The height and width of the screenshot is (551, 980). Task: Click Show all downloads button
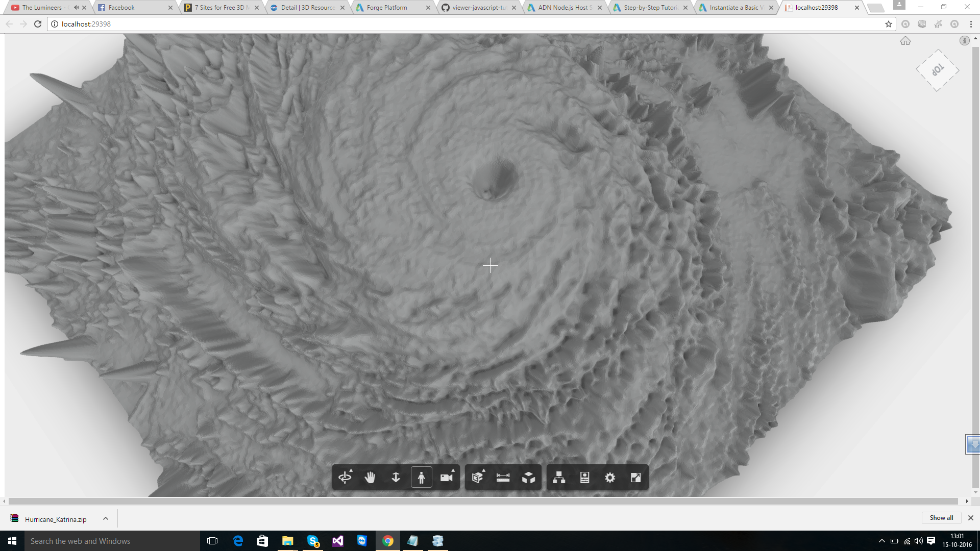click(941, 518)
